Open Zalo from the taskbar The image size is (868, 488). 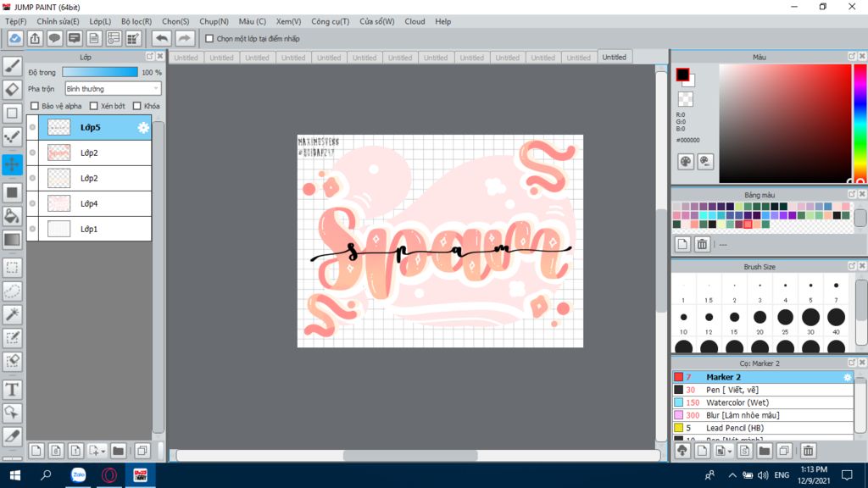pyautogui.click(x=79, y=475)
